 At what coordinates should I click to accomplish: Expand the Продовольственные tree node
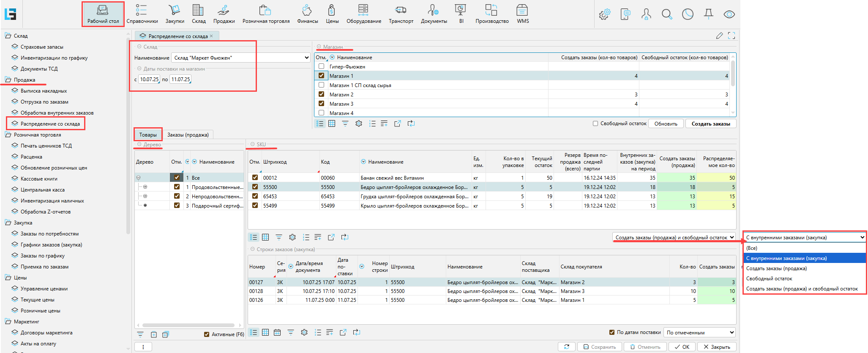tap(145, 187)
